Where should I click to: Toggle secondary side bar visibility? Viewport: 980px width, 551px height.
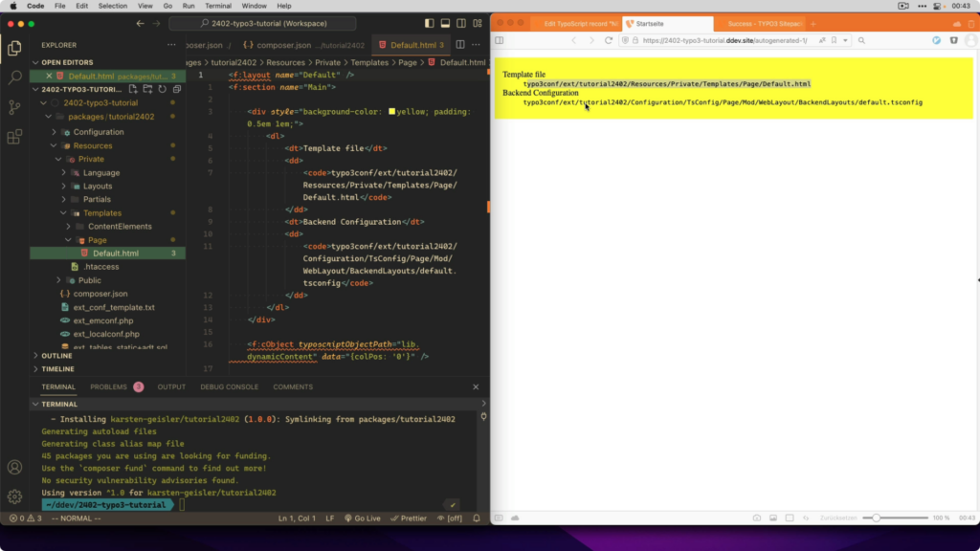coord(461,23)
